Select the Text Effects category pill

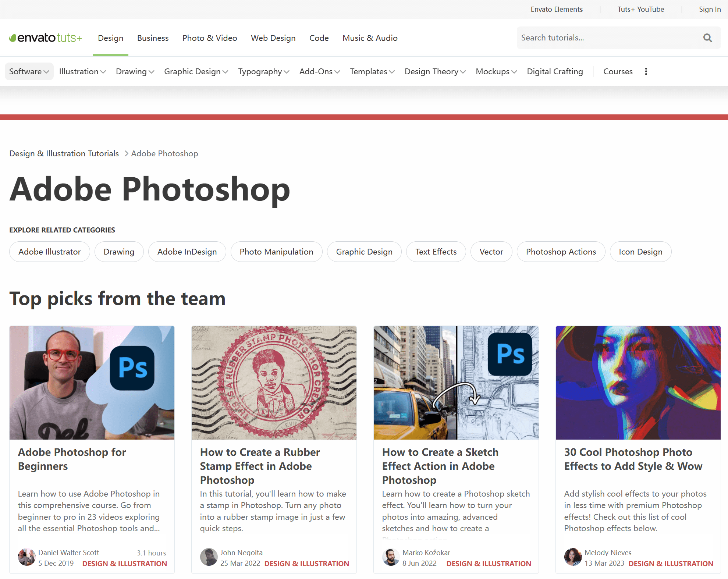coord(436,252)
